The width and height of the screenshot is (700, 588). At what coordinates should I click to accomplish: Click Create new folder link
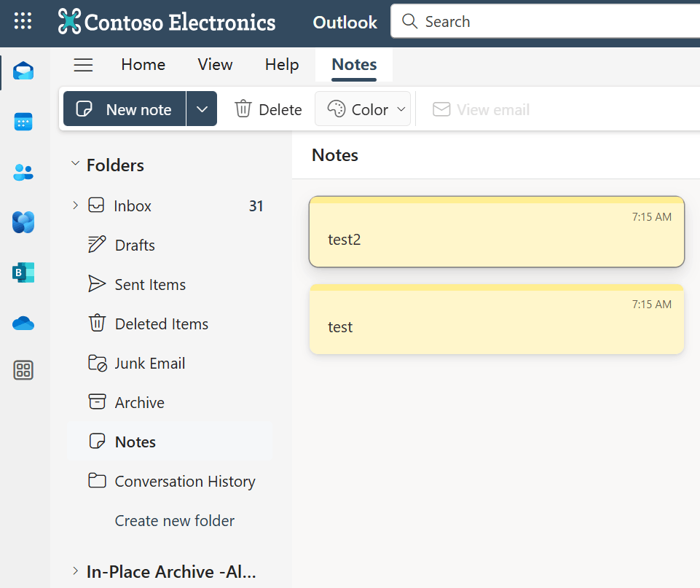[175, 521]
